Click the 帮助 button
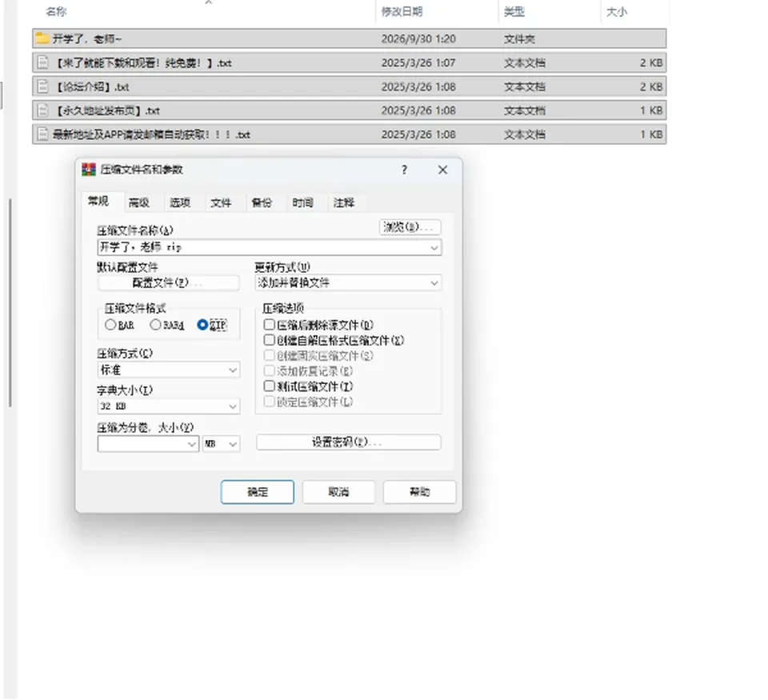Image resolution: width=768 pixels, height=700 pixels. [x=420, y=492]
